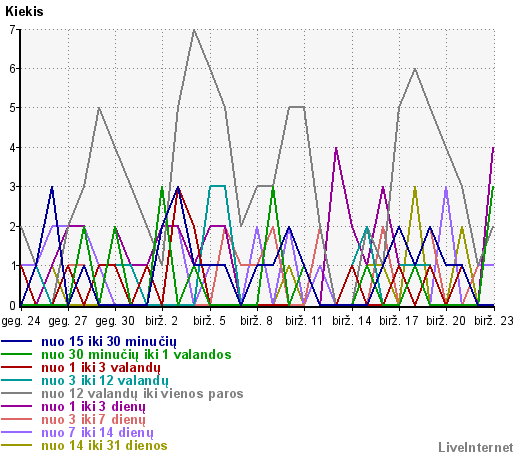Click the magenta line's peak at value 4 near birž. 13
The image size is (520, 457).
(336, 148)
